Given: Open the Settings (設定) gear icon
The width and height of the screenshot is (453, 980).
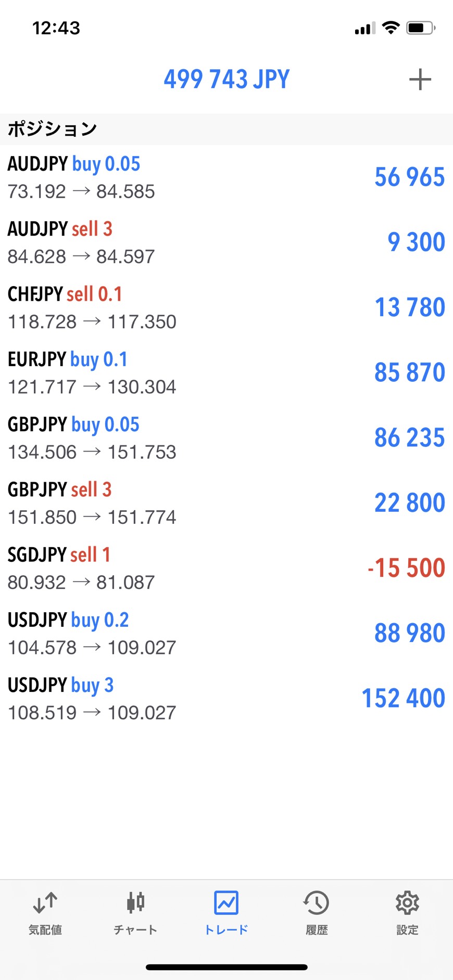Looking at the screenshot, I should click(x=407, y=902).
